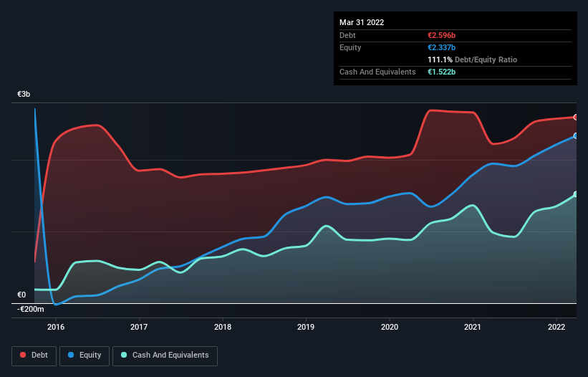
Task: Click the 111.1% Debt/Equity Ratio text
Action: click(x=472, y=59)
